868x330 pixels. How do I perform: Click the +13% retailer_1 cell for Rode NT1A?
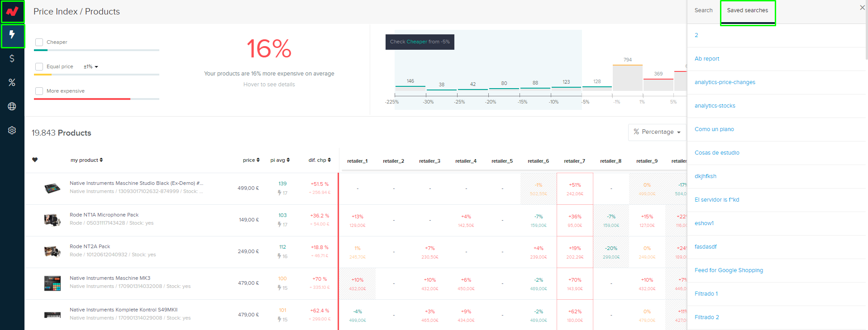pyautogui.click(x=358, y=221)
